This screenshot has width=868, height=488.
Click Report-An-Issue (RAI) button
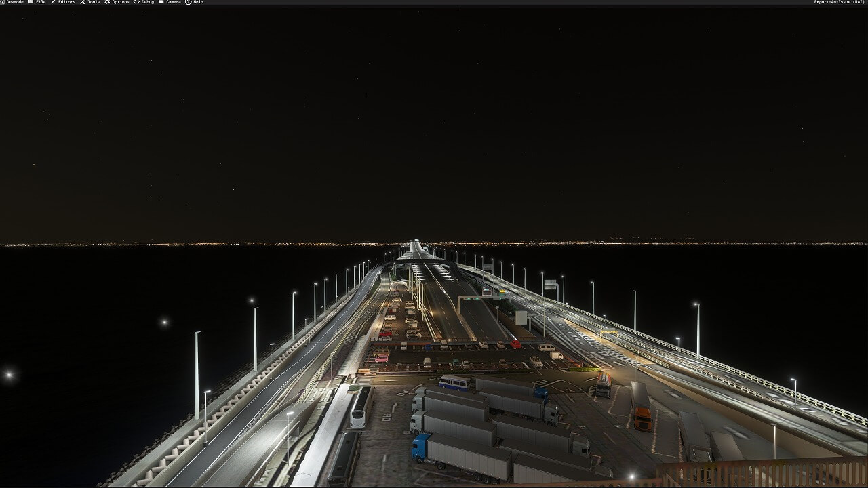click(x=839, y=2)
